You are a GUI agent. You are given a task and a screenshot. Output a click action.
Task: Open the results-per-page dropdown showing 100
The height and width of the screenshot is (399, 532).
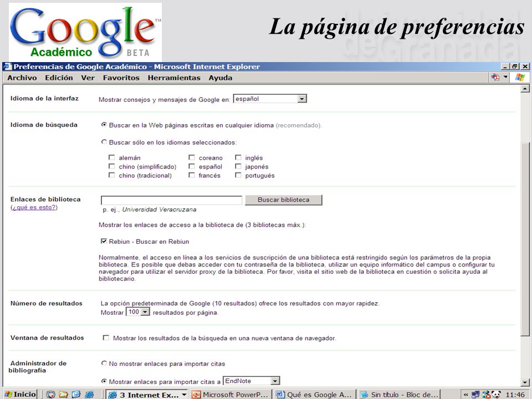(138, 312)
